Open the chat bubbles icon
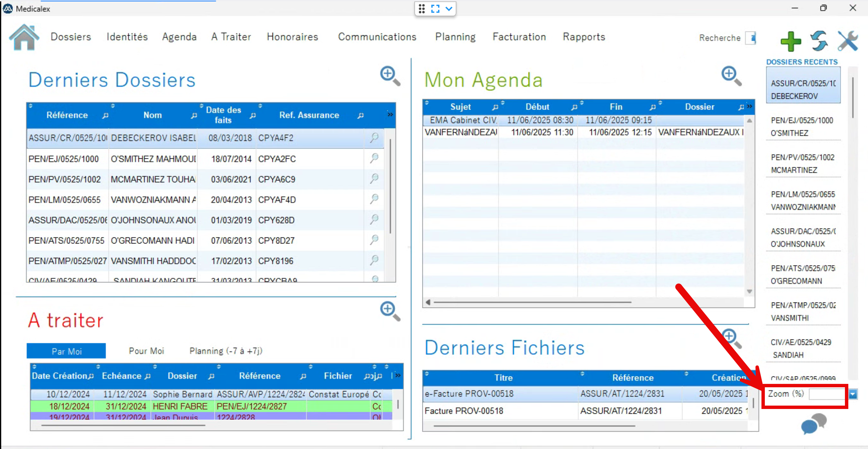Screen dimensions: 868x449 coord(813,424)
